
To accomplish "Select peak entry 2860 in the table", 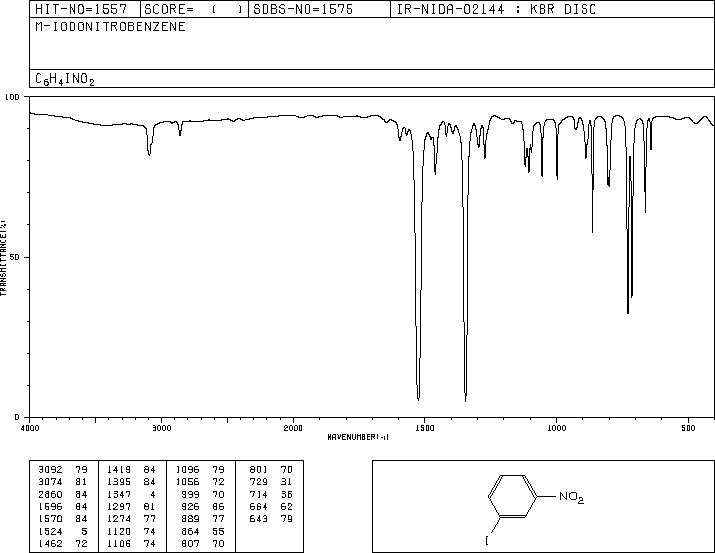I will pos(51,494).
